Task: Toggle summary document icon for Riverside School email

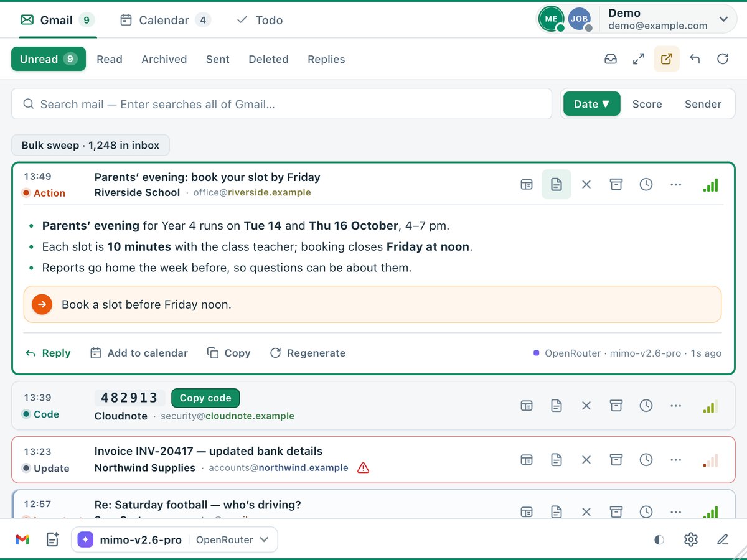Action: point(557,184)
